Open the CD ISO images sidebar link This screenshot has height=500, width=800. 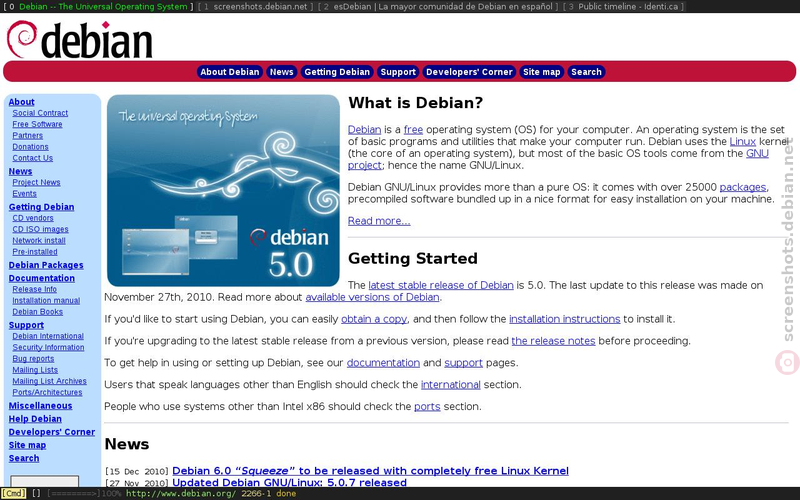pyautogui.click(x=40, y=230)
